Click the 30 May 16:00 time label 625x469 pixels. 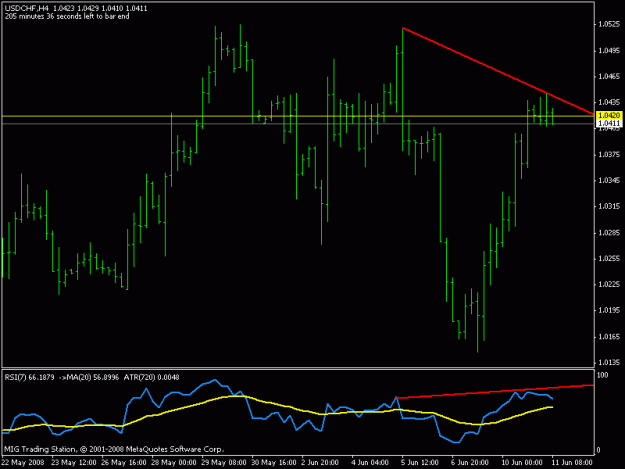coord(273,462)
